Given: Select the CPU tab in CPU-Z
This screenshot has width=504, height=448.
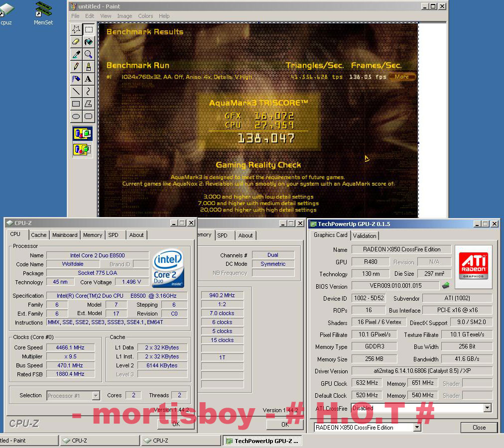Looking at the screenshot, I should (x=15, y=234).
